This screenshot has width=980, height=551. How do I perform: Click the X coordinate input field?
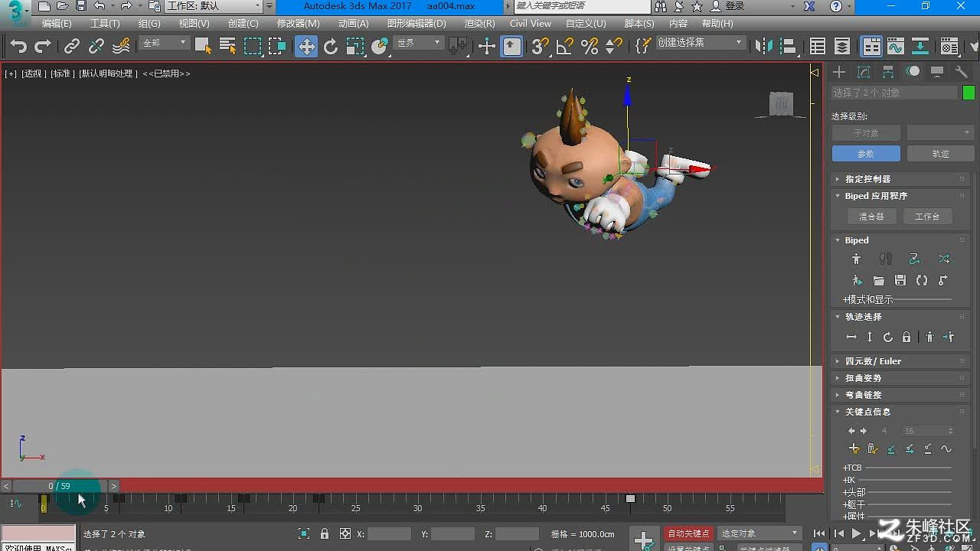point(389,533)
